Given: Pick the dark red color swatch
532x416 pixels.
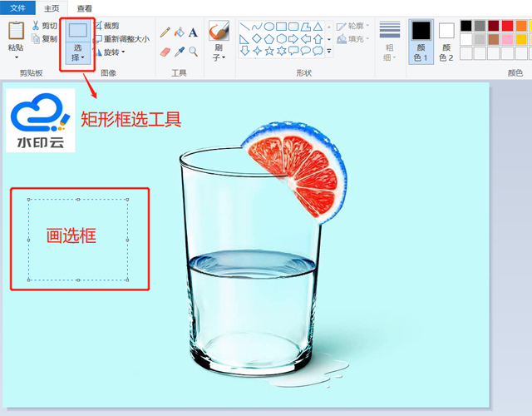Looking at the screenshot, I should click(494, 26).
